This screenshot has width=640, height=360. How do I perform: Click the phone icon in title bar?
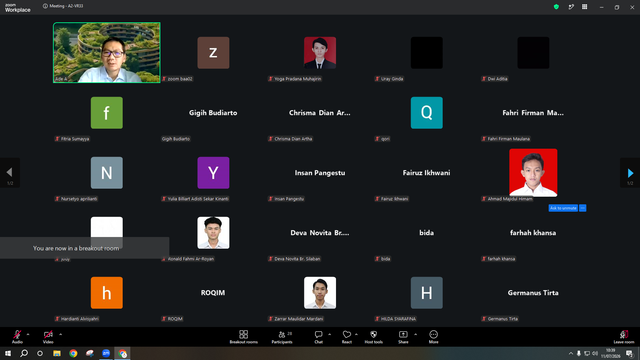coord(571,7)
